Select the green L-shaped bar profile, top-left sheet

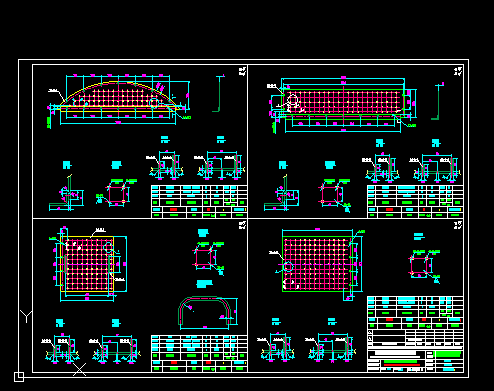tap(218, 94)
